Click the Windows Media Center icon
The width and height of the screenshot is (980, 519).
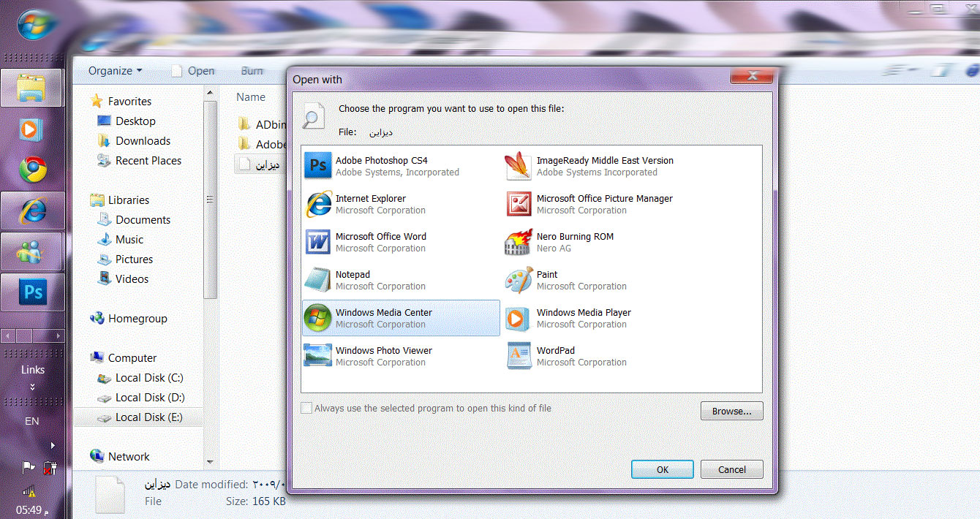click(318, 318)
